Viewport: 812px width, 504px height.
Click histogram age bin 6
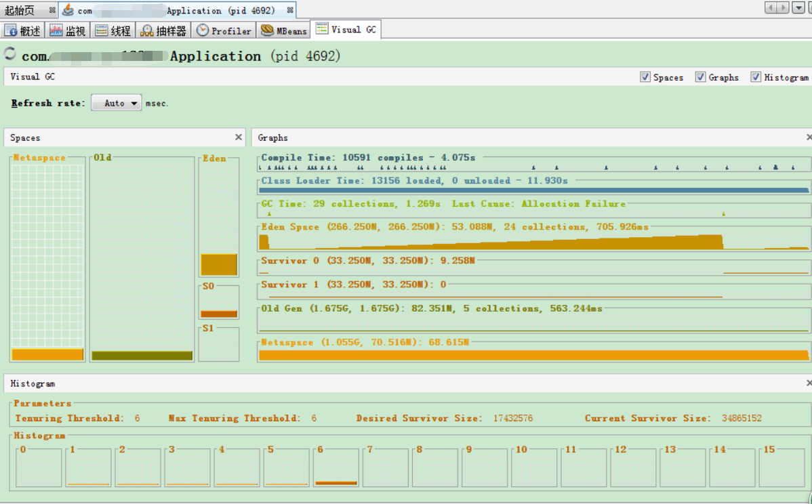coord(336,468)
